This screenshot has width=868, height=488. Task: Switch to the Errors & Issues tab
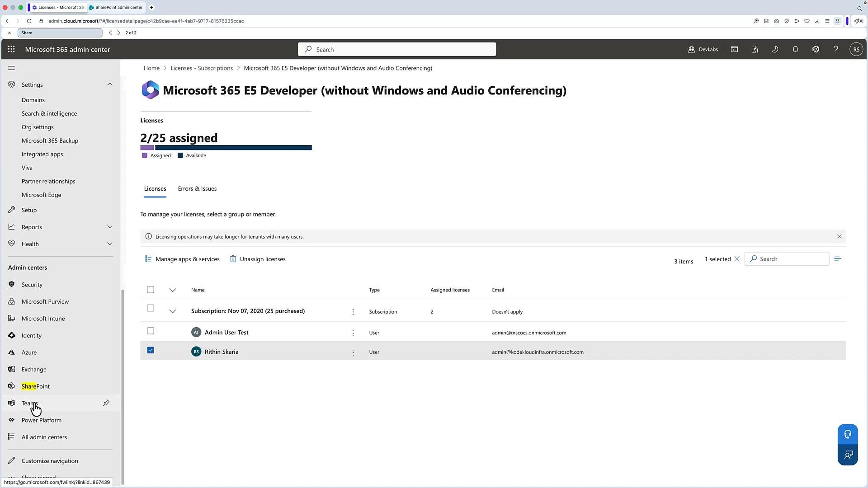click(197, 189)
